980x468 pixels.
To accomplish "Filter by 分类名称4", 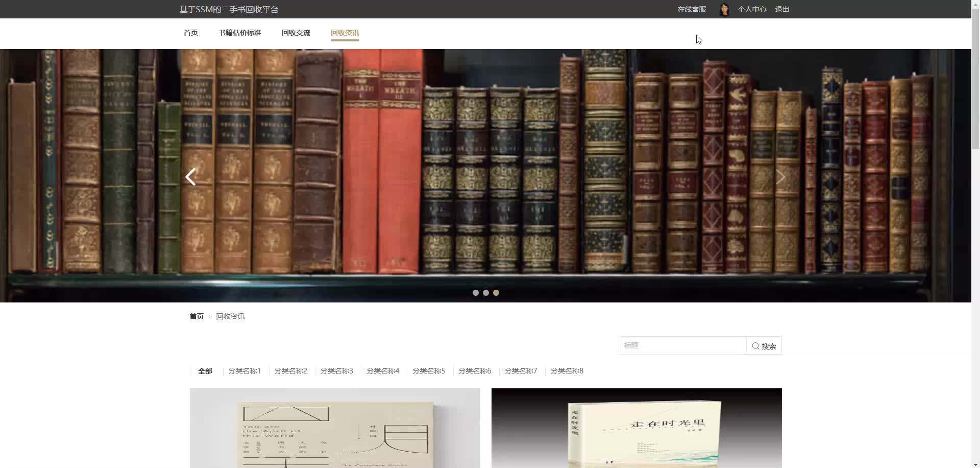I will (x=383, y=371).
